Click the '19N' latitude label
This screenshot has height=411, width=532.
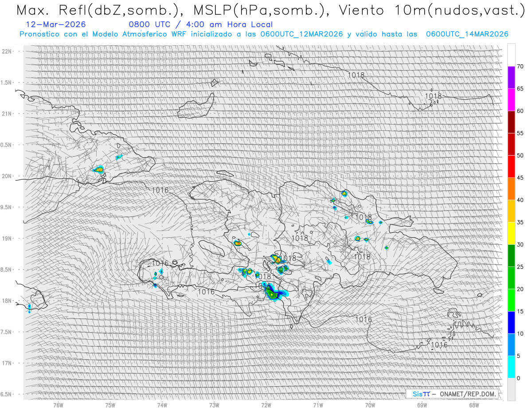coord(7,239)
